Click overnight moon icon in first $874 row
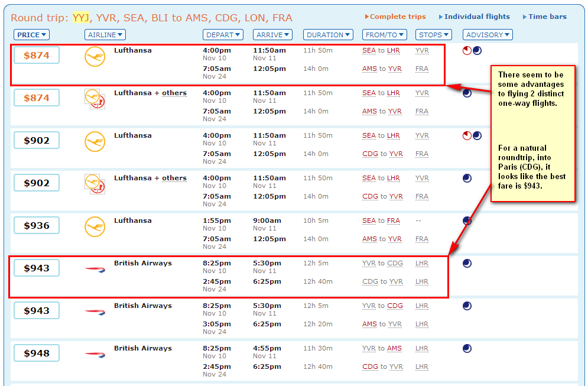 pos(477,51)
